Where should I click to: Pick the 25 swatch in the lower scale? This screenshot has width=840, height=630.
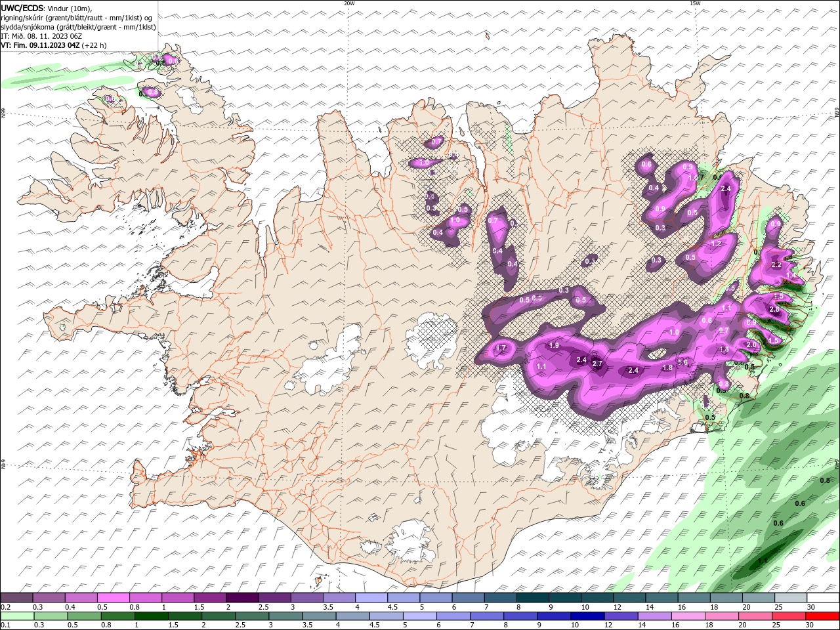click(x=789, y=616)
